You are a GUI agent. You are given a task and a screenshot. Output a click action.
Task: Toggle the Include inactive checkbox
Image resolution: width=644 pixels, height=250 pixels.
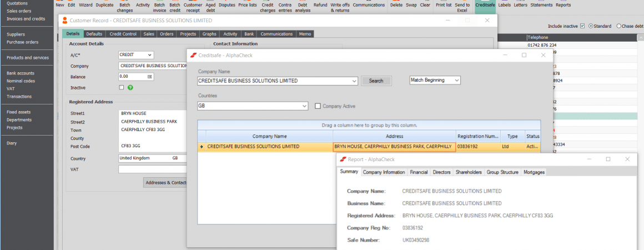(x=582, y=26)
